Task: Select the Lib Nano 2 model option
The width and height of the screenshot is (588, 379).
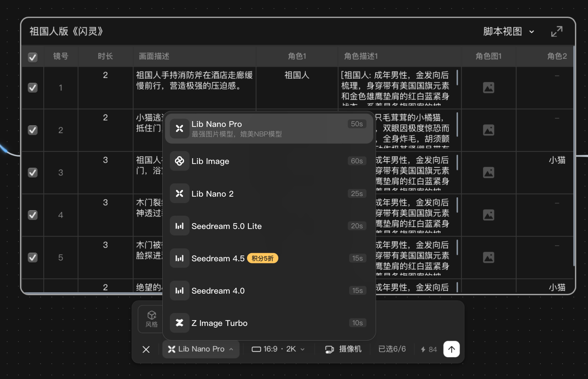Action: click(269, 194)
